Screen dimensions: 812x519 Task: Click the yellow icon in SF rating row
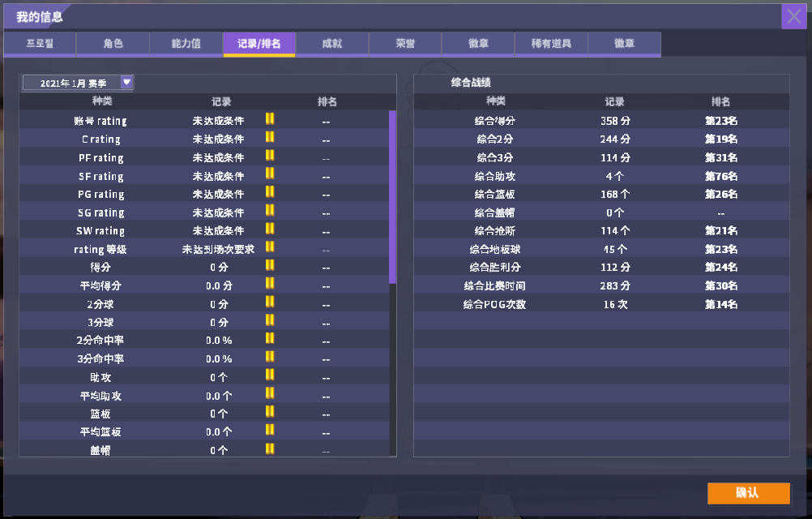(x=270, y=174)
